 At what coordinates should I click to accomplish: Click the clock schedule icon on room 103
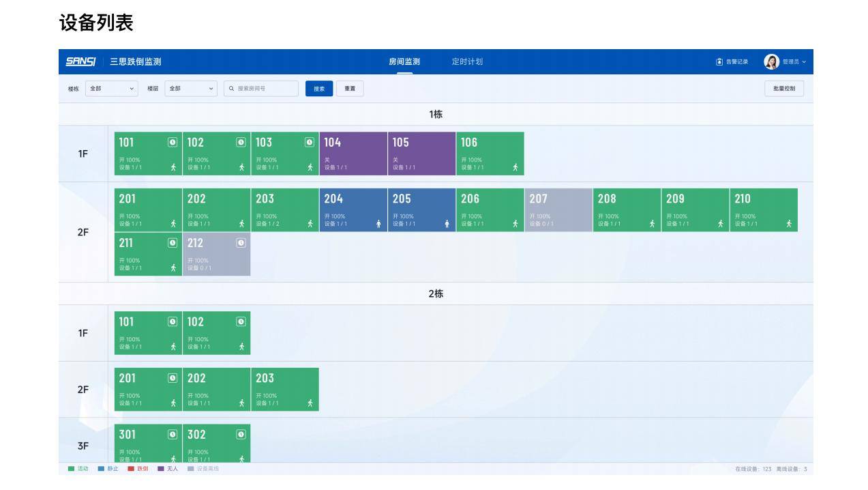(x=310, y=142)
